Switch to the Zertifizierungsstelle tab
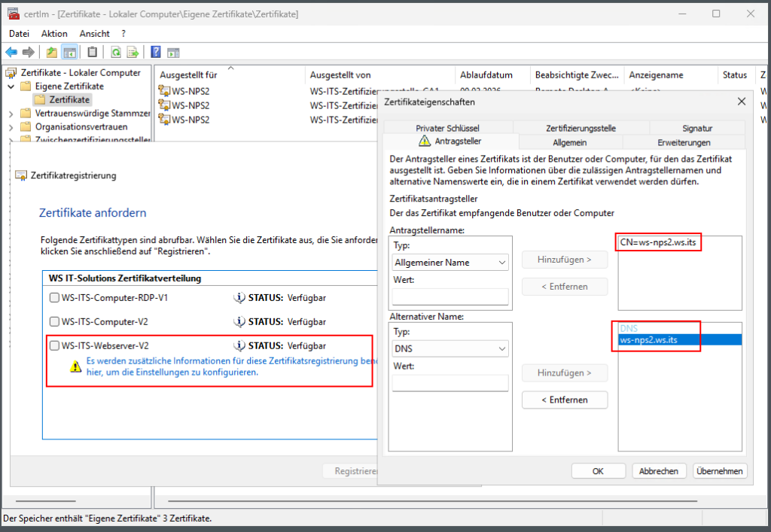 (x=581, y=128)
